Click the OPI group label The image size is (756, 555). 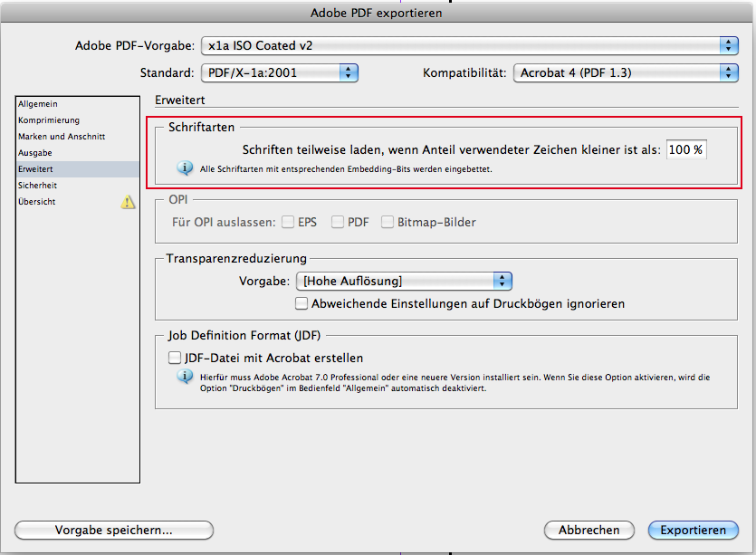click(x=178, y=199)
